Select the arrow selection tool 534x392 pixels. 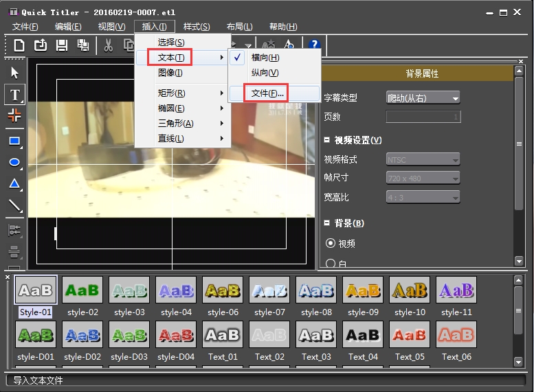[x=14, y=73]
